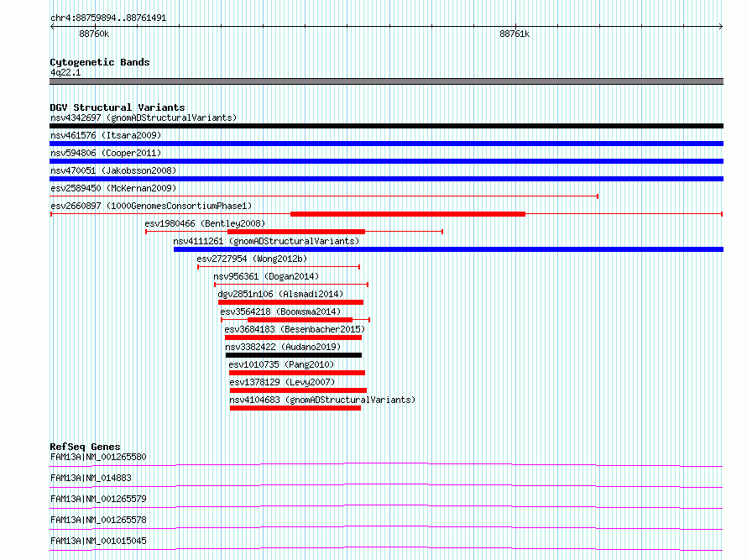Screen dimensions: 747x560
Task: Click the nsv3382422 (Audano2019) label
Action: 283,347
